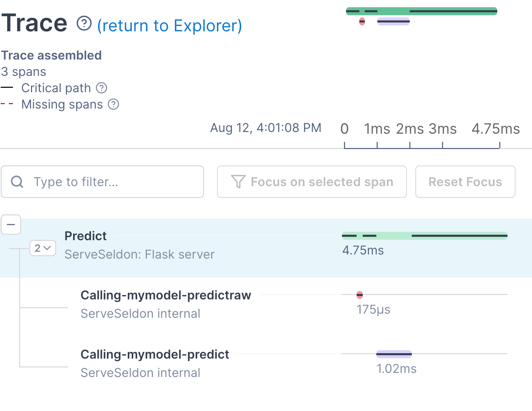Viewport: 532px width, 411px height.
Task: Click the 2ms mark on the timeline ruler
Action: tap(409, 129)
